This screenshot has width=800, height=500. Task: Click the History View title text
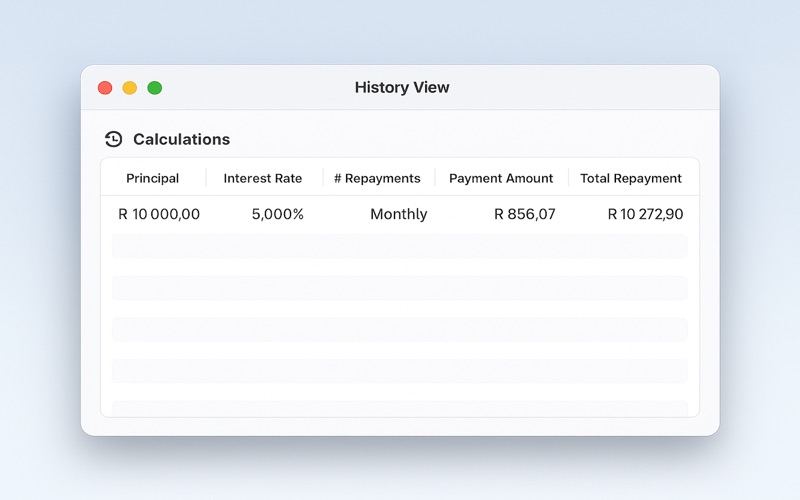tap(402, 87)
